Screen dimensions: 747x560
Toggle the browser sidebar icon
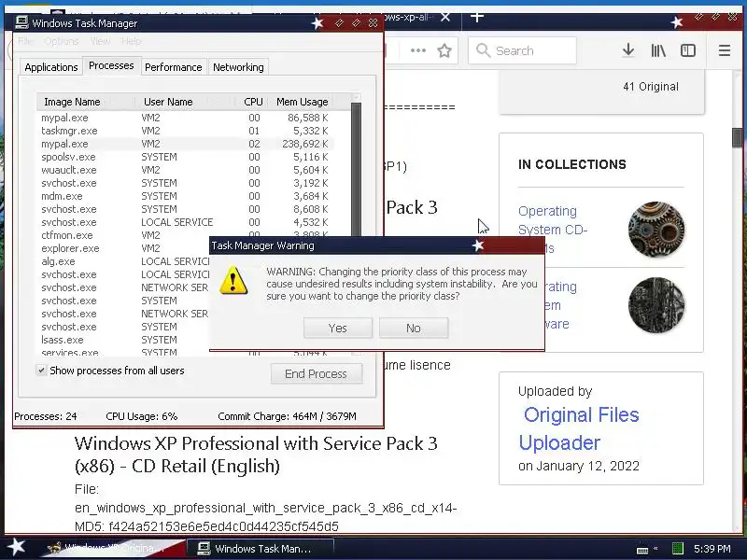pyautogui.click(x=688, y=50)
